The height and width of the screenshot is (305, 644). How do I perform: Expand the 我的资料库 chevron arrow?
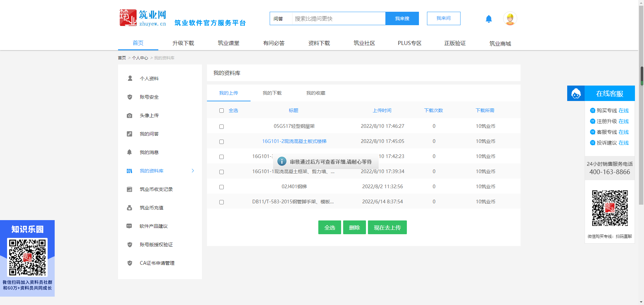pos(193,171)
